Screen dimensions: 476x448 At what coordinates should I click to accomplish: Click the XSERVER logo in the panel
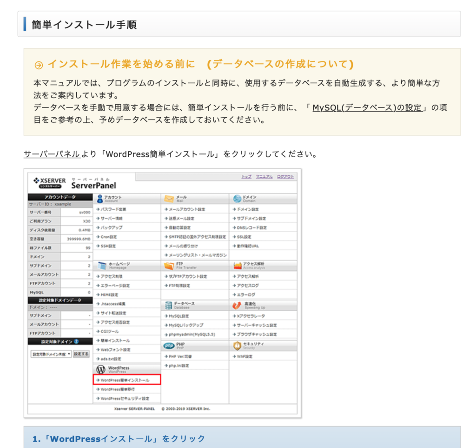coord(49,182)
